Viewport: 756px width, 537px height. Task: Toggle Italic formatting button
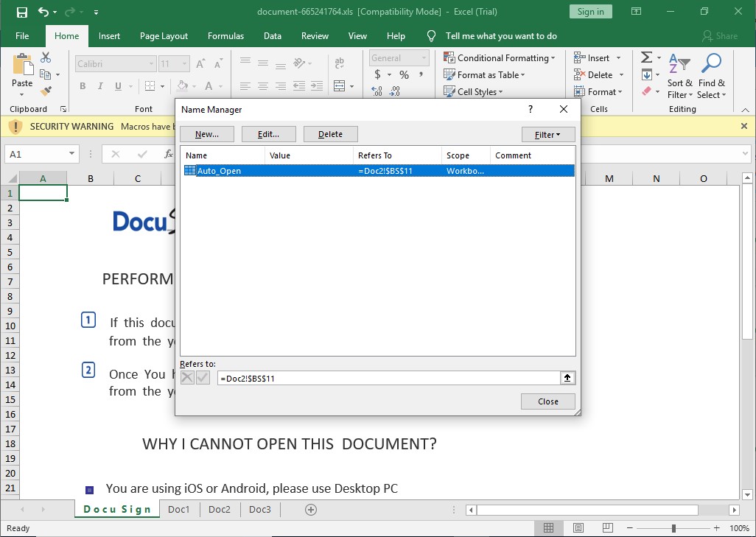click(x=102, y=86)
